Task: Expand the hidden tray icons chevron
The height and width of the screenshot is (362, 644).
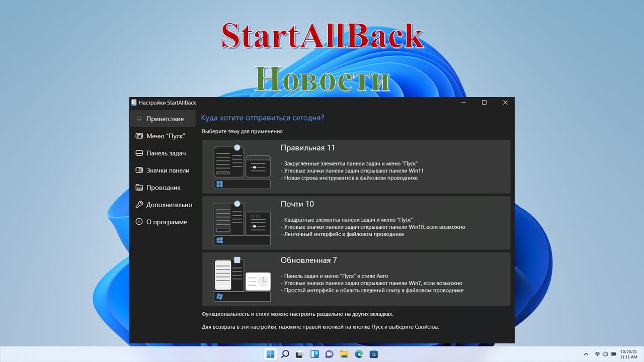Action: [586, 354]
